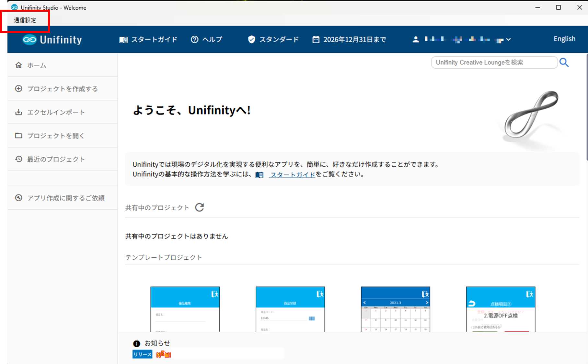Click the information icon beside お知らせ
This screenshot has width=588, height=364.
136,343
